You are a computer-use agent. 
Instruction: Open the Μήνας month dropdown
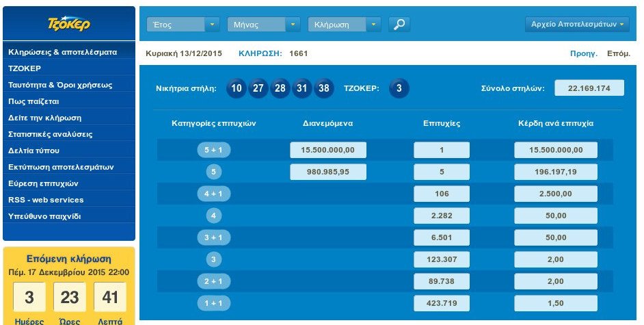pyautogui.click(x=264, y=24)
